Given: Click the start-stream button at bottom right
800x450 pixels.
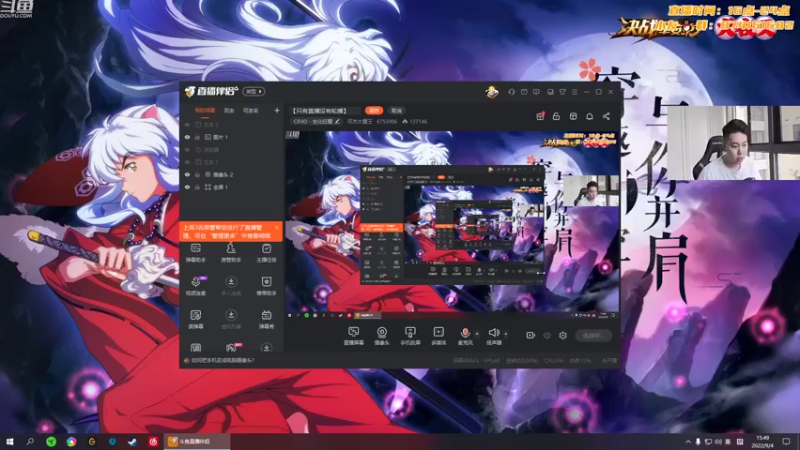Looking at the screenshot, I should pos(593,335).
